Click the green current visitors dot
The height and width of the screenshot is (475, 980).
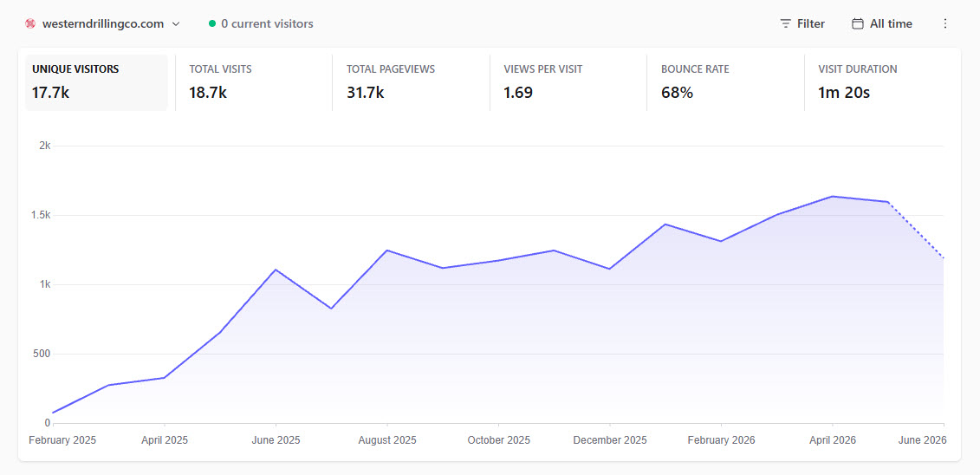coord(212,23)
